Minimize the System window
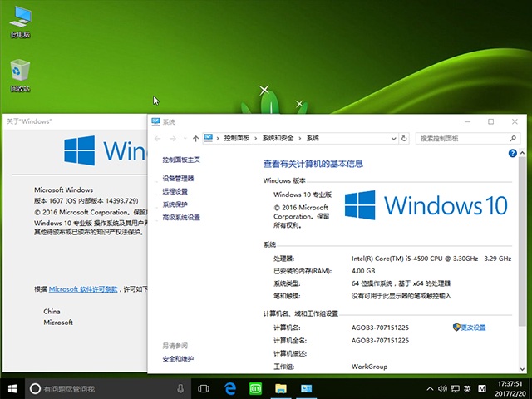The width and height of the screenshot is (532, 399). tap(467, 121)
